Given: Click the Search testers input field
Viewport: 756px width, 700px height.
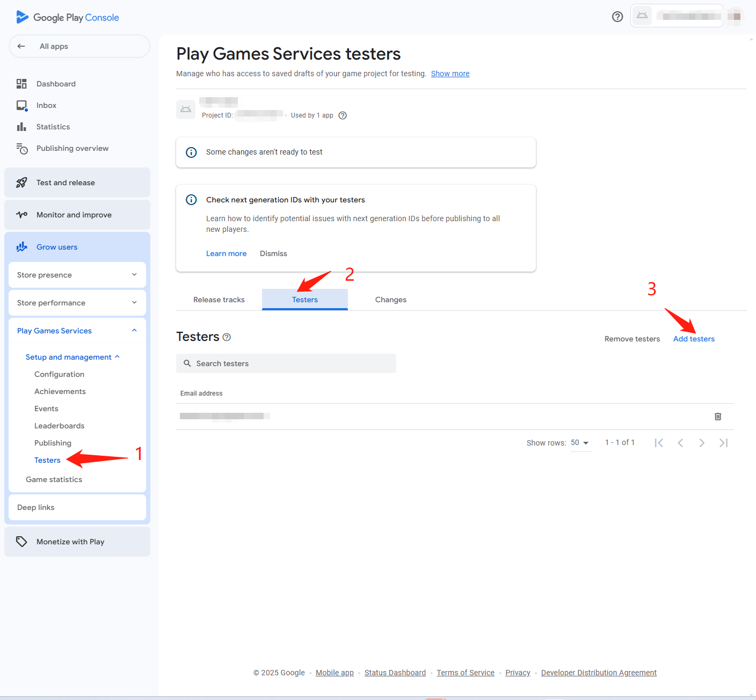Looking at the screenshot, I should click(286, 363).
